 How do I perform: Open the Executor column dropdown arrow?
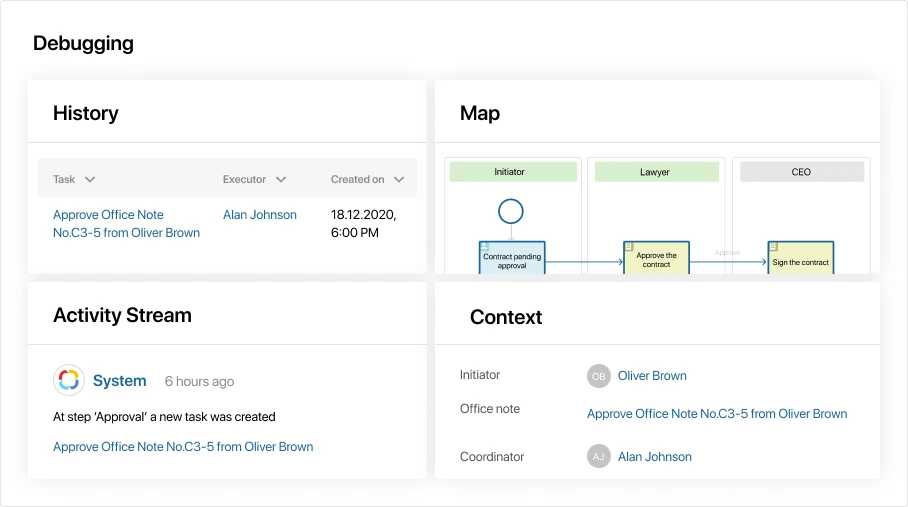[x=281, y=180]
